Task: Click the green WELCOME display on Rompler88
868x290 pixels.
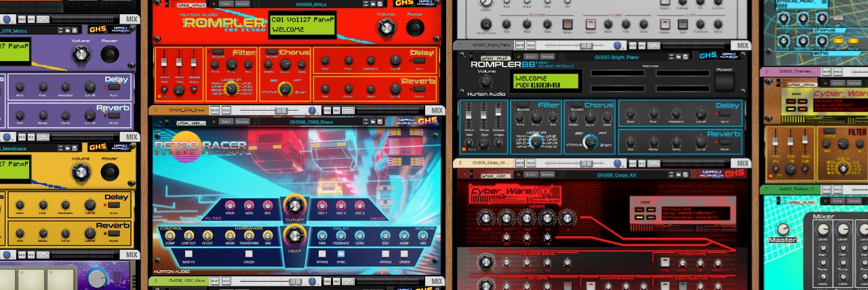Action: click(x=546, y=81)
